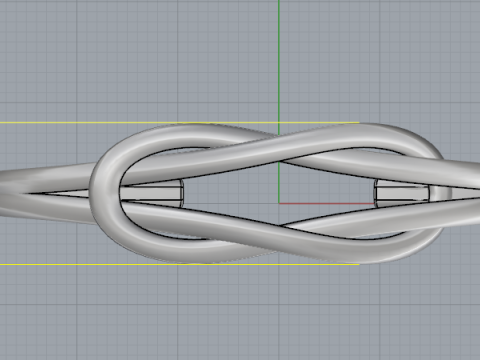Click the red X-axis line

pos(327,203)
